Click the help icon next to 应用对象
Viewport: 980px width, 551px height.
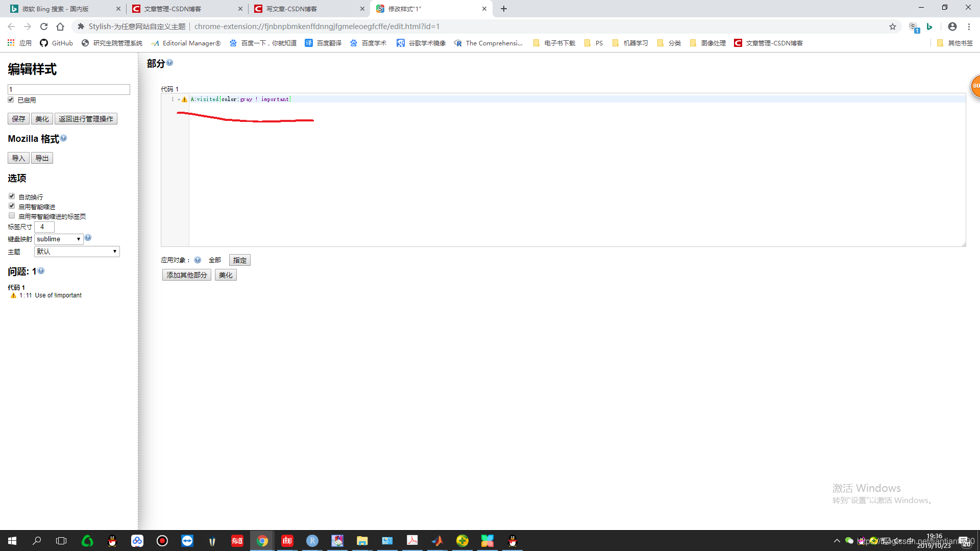coord(198,260)
